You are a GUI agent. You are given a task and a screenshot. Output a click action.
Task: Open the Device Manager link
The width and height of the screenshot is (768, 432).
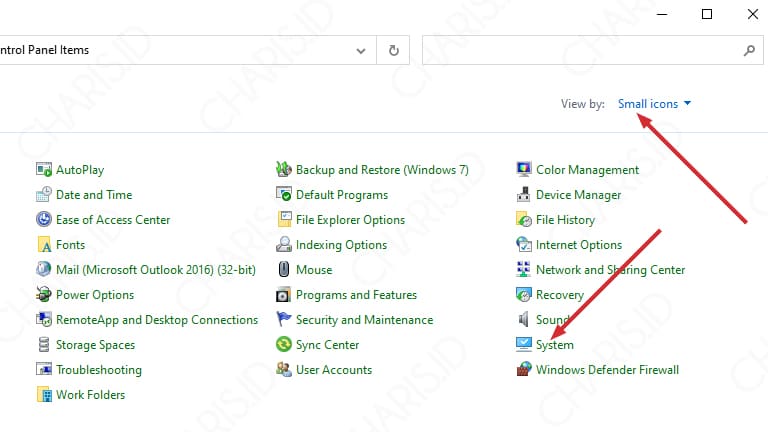(x=578, y=195)
